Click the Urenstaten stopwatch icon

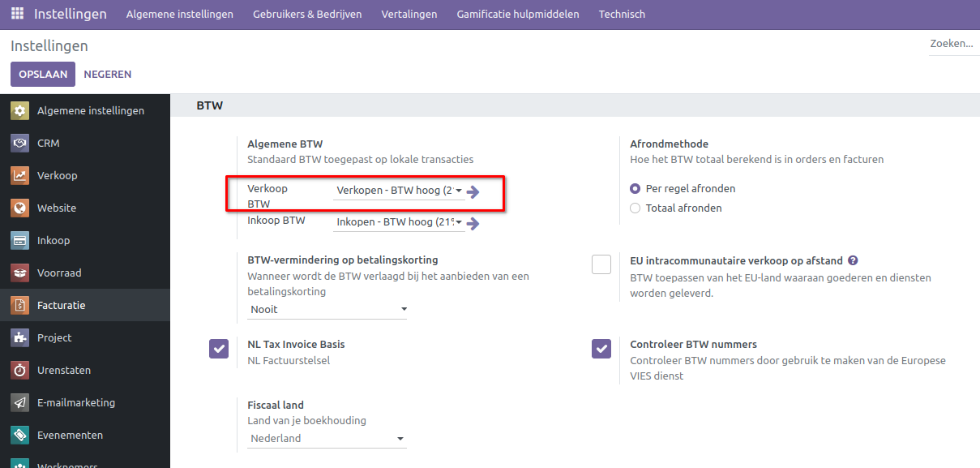20,371
